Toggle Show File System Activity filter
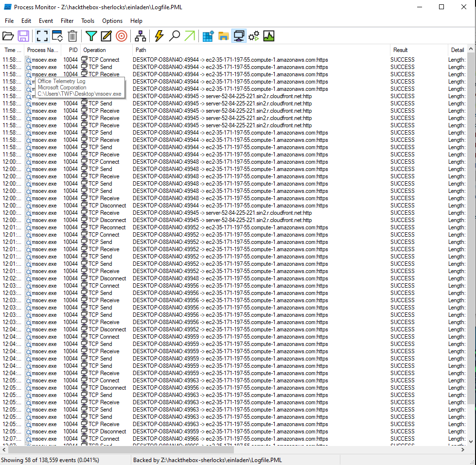476x465 pixels. tap(223, 36)
